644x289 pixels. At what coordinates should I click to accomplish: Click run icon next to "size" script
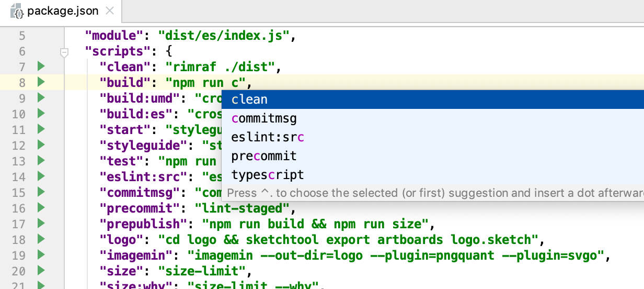[41, 271]
